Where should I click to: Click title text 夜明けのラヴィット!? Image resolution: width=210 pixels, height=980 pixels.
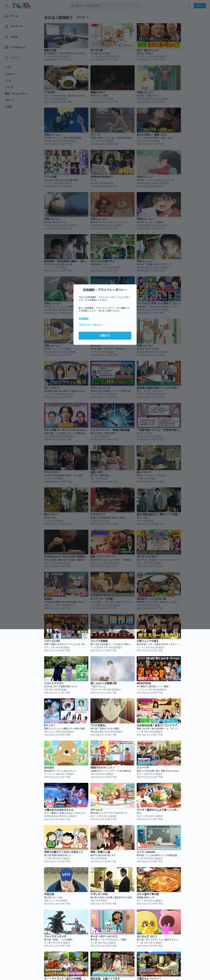[x=103, y=768]
